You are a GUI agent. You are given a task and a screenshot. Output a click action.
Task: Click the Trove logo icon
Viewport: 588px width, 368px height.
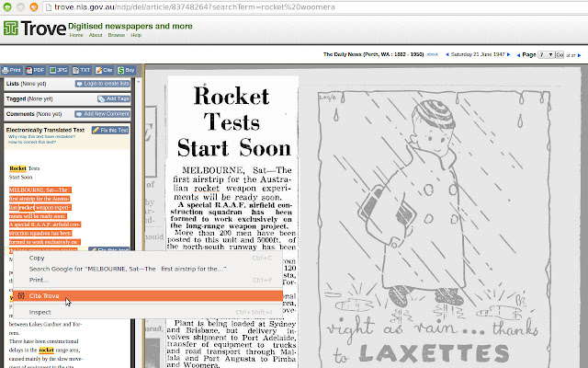10,27
